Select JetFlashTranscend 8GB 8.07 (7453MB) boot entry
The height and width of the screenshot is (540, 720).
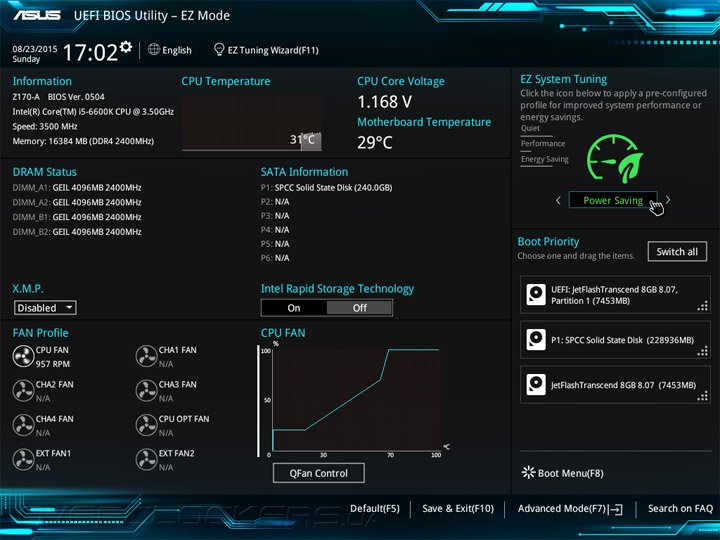click(615, 385)
